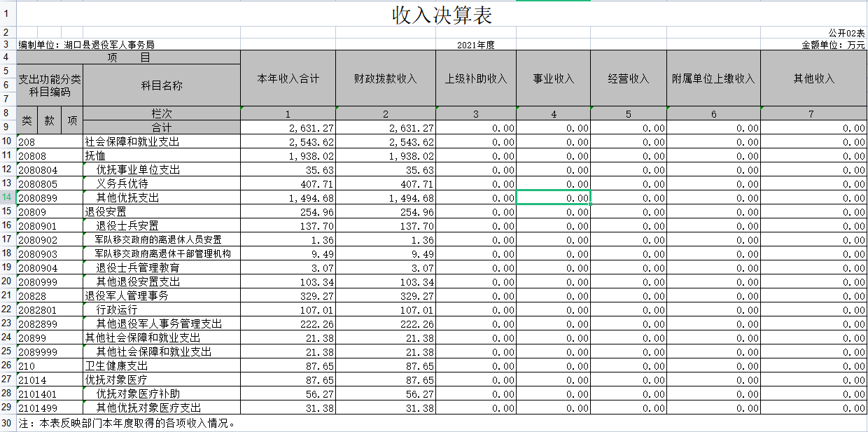Select the 附属单位上缴收入 header cell

pyautogui.click(x=713, y=78)
